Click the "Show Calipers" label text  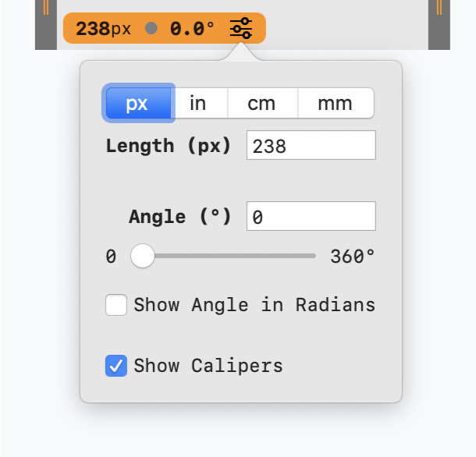[208, 366]
